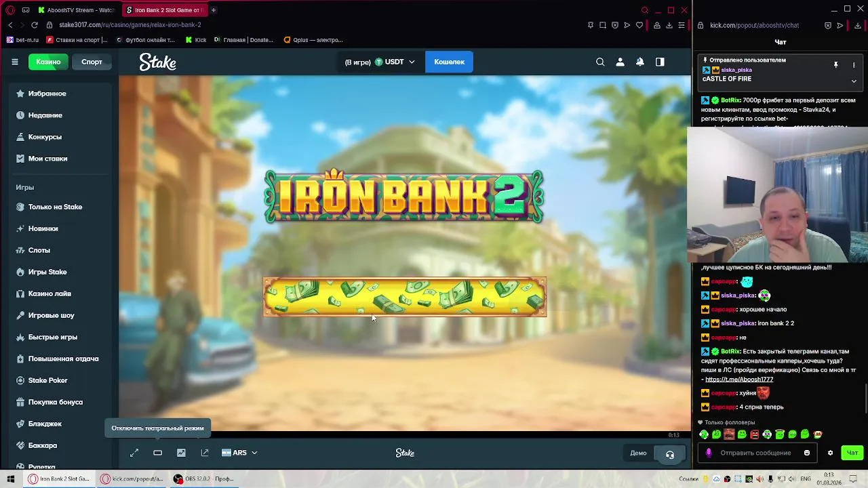Click the Игры Stake sidebar icon
The height and width of the screenshot is (488, 868).
(x=20, y=272)
